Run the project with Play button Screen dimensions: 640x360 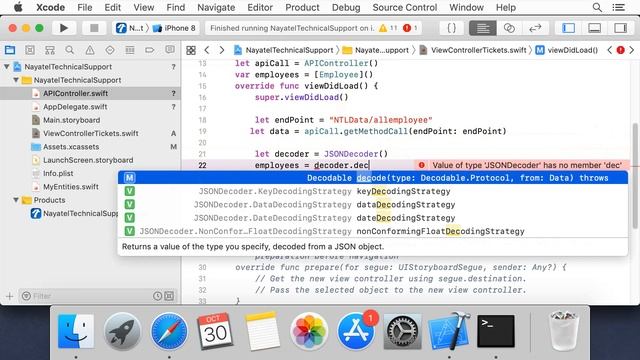click(x=64, y=28)
